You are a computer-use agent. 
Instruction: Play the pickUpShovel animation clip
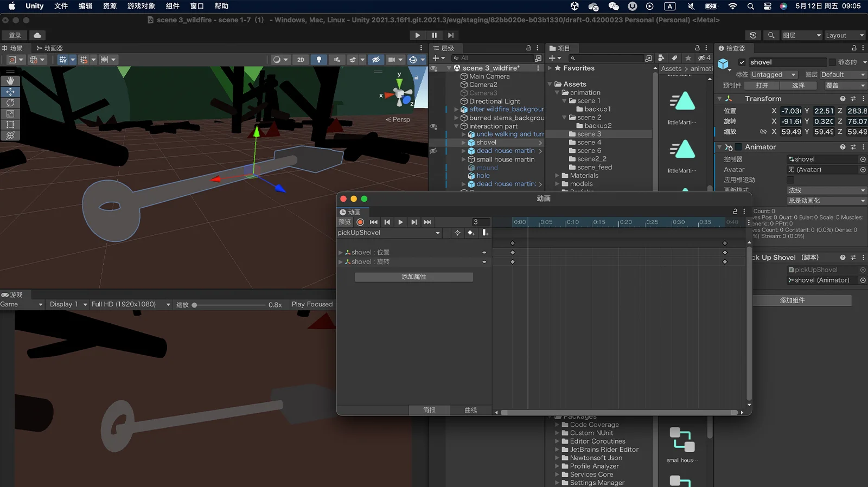point(400,222)
